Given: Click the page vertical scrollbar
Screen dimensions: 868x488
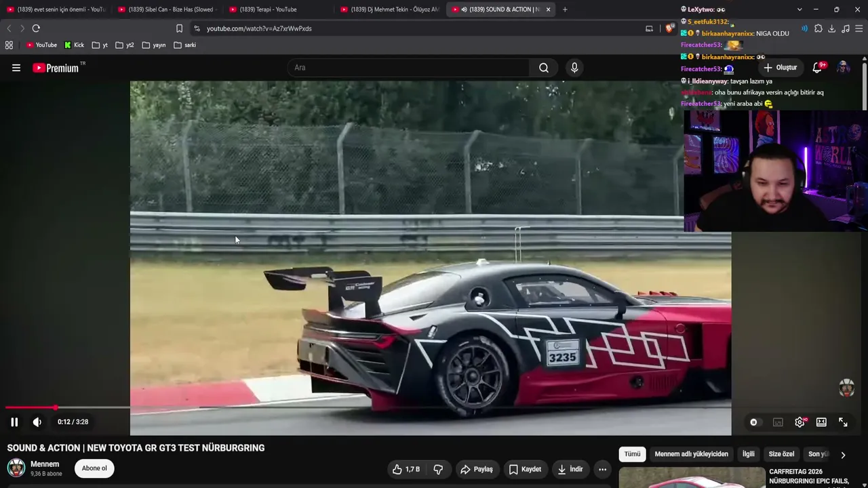Looking at the screenshot, I should [865, 85].
